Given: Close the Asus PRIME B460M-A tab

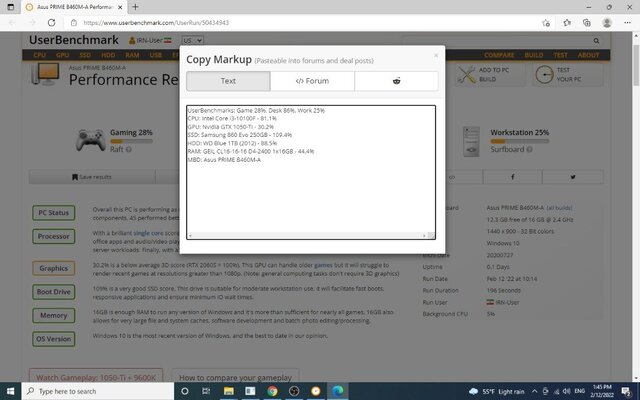Looking at the screenshot, I should (x=120, y=7).
